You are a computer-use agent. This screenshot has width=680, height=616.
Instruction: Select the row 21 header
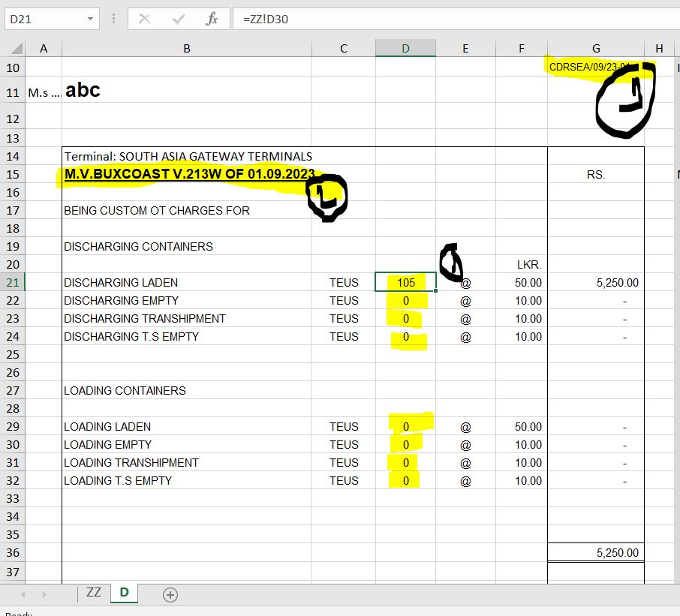(x=13, y=282)
